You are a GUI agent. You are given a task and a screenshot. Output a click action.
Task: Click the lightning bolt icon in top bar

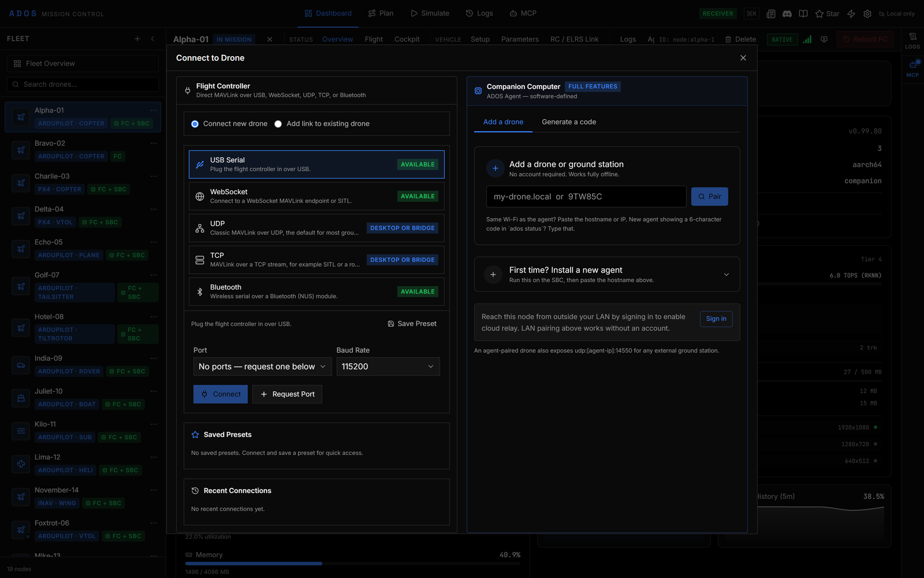(x=851, y=13)
